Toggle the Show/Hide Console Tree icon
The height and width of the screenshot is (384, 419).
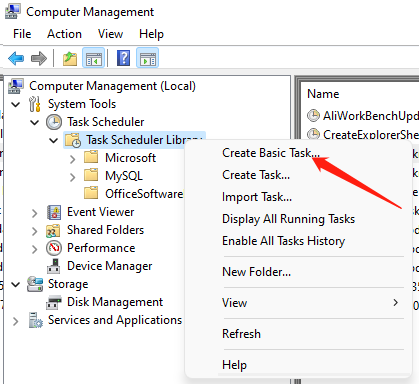pyautogui.click(x=94, y=59)
